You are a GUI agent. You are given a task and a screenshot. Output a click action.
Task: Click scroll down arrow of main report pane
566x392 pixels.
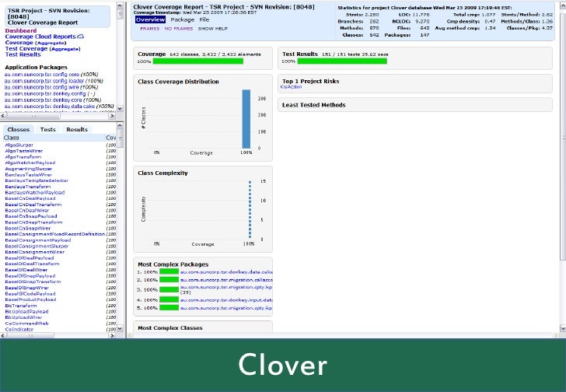tap(563, 328)
